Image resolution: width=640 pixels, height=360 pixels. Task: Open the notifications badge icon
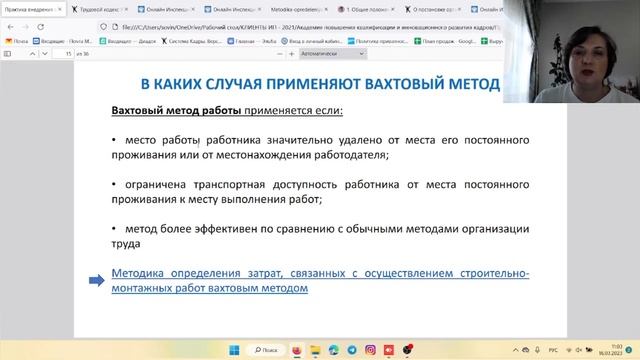[629, 350]
